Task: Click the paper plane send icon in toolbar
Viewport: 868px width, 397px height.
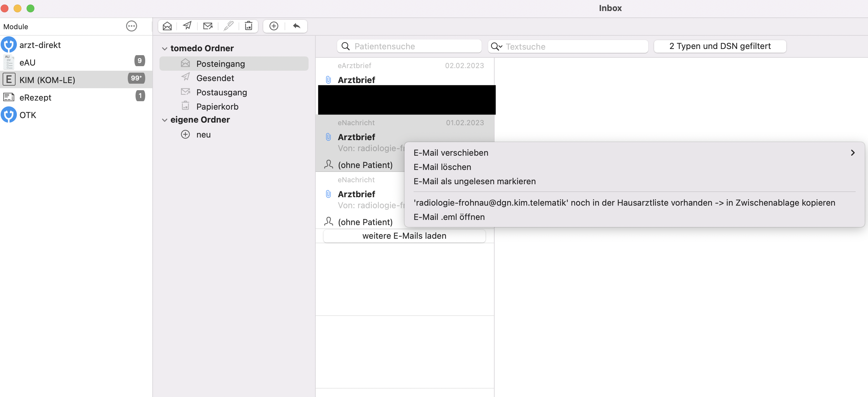Action: pos(187,26)
